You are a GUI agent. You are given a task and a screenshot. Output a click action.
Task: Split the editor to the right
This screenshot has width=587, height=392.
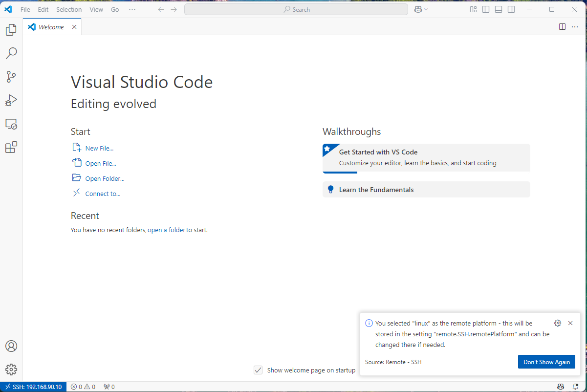(x=563, y=27)
